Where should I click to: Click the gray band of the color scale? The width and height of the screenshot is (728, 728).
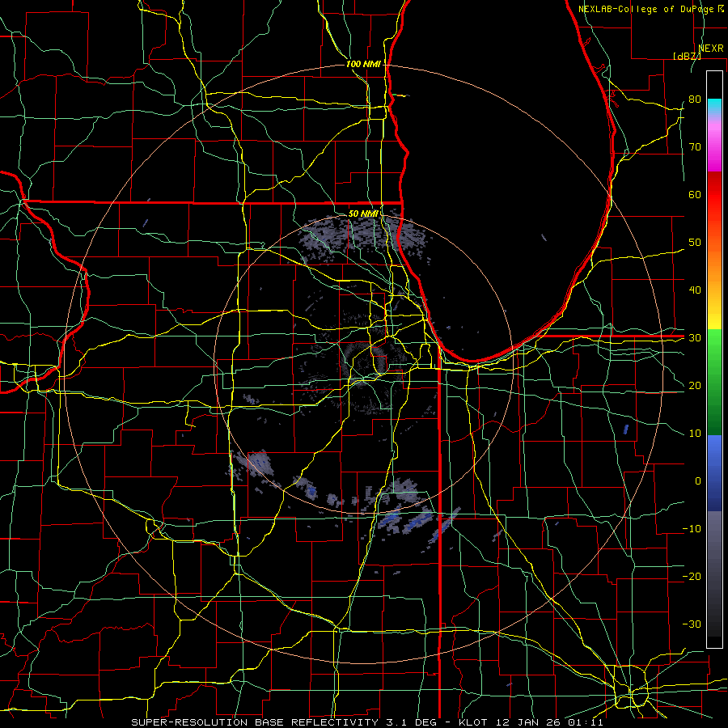click(714, 574)
